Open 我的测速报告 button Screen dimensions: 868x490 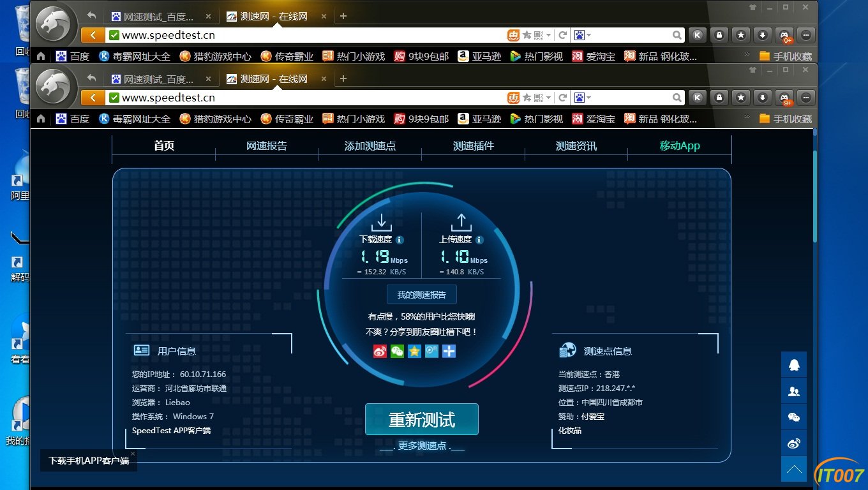point(422,295)
